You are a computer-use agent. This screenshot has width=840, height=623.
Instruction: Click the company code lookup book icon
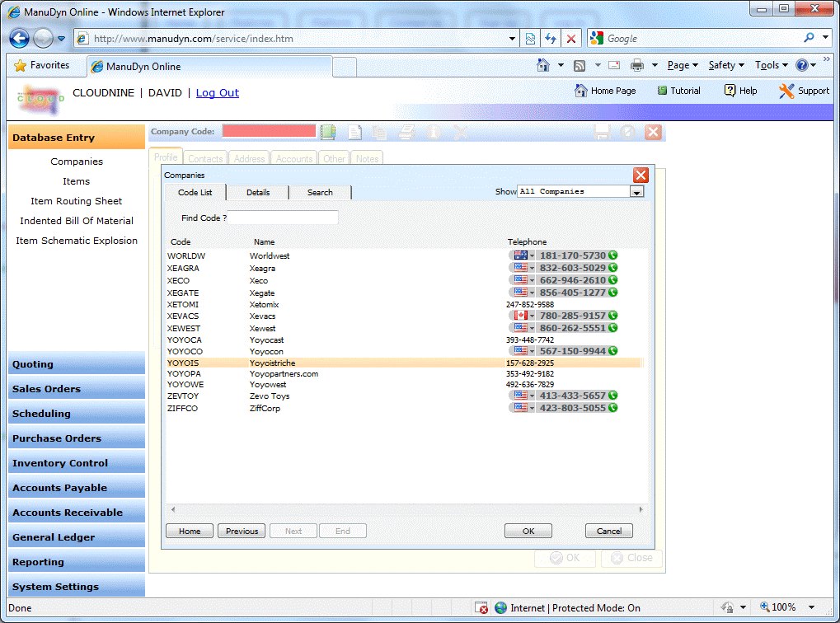(328, 132)
